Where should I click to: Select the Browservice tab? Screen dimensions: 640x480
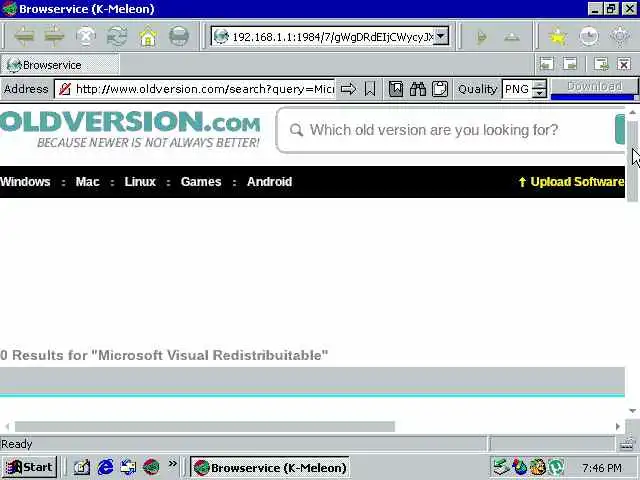coord(60,65)
